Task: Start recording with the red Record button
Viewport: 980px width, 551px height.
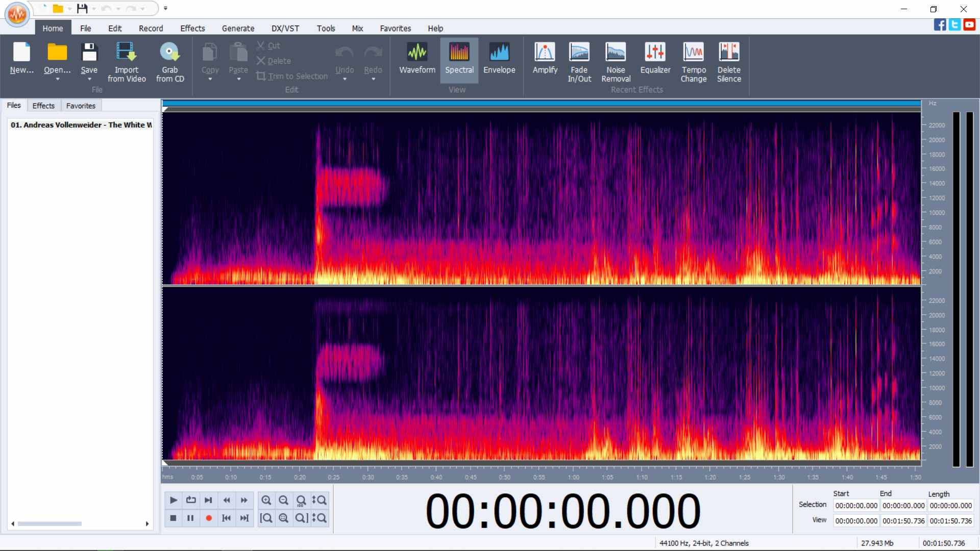Action: pyautogui.click(x=208, y=518)
